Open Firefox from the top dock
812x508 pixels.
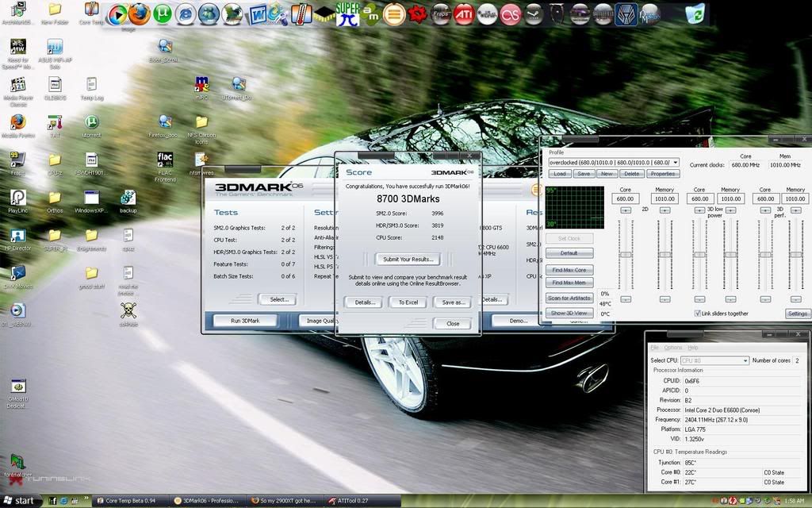click(140, 14)
